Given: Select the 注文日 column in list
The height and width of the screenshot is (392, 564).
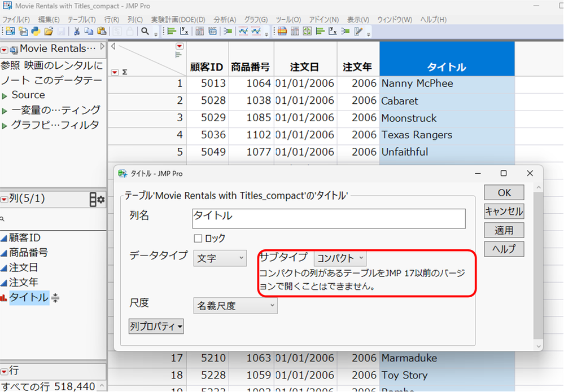Looking at the screenshot, I should tap(23, 268).
